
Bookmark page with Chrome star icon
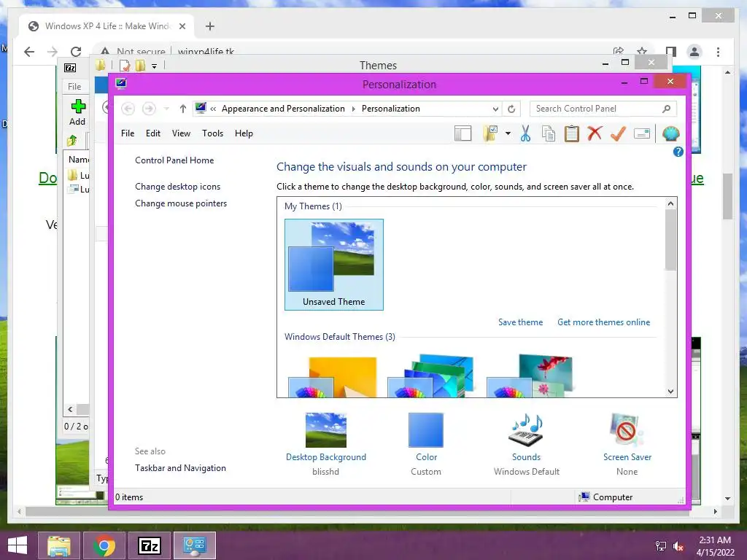(x=642, y=52)
